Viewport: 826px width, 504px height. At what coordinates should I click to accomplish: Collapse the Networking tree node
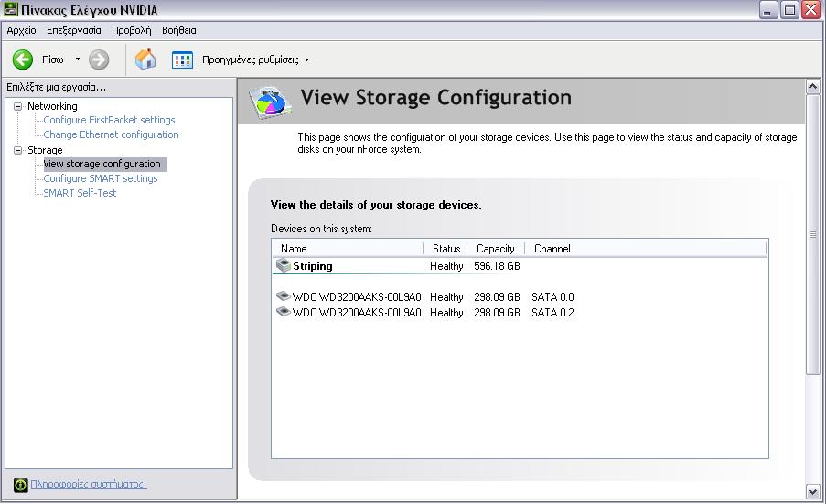(x=18, y=106)
